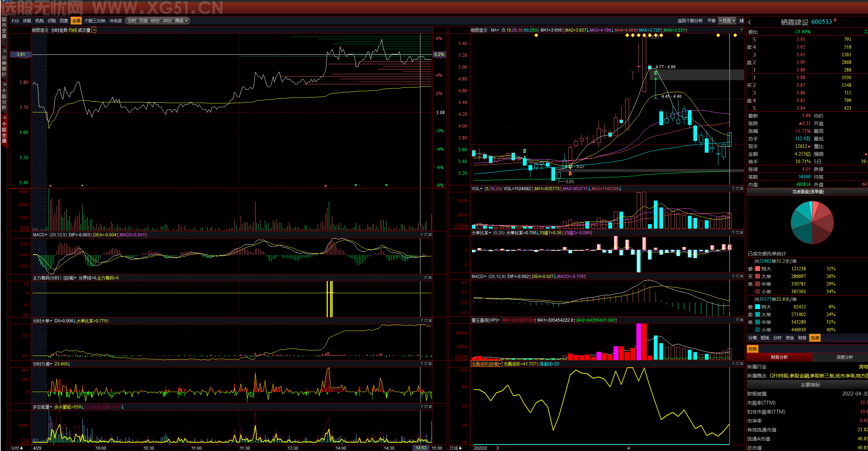This screenshot has width=868, height=451.
Task: Open the 四度 view
Action: [64, 21]
